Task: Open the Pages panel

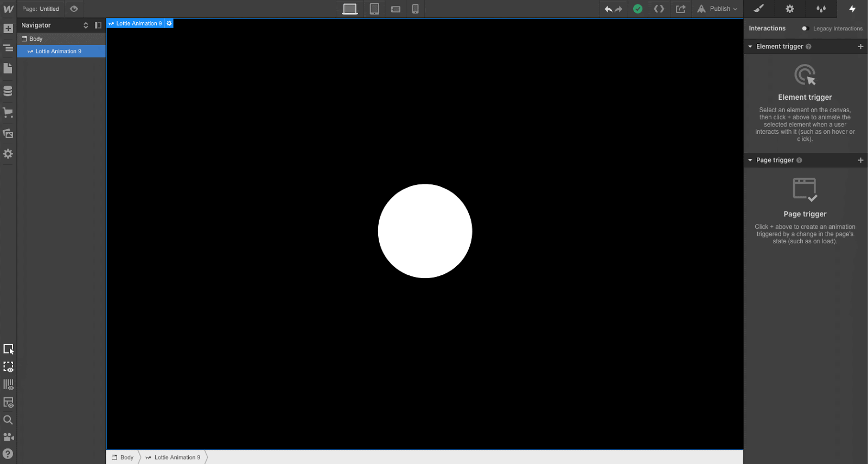Action: (x=8, y=68)
